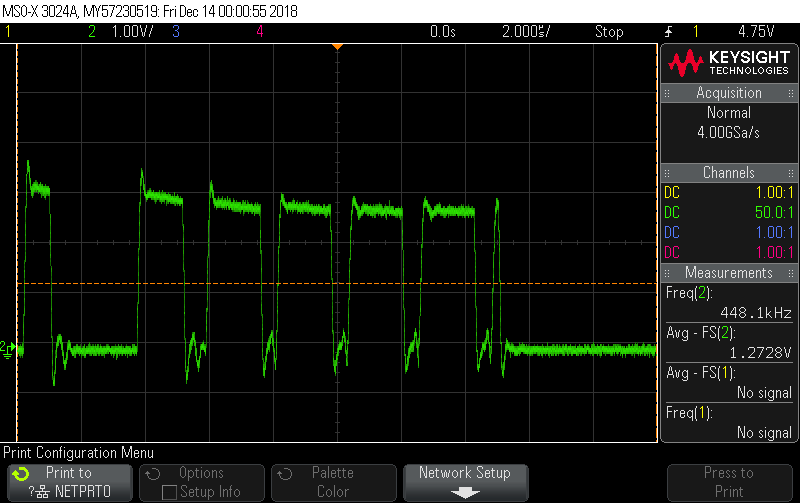Viewport: 800px width, 503px height.
Task: Click the Acquisition panel grip handle
Action: click(667, 93)
